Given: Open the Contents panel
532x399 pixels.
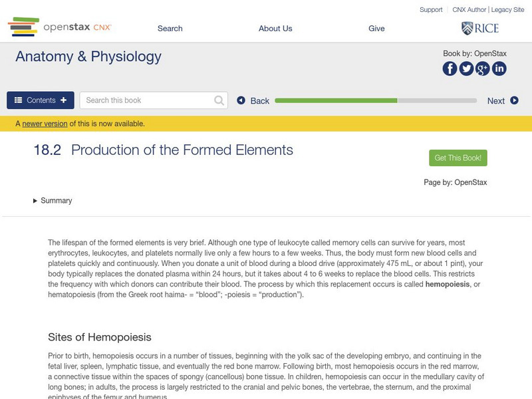Looking at the screenshot, I should point(41,100).
